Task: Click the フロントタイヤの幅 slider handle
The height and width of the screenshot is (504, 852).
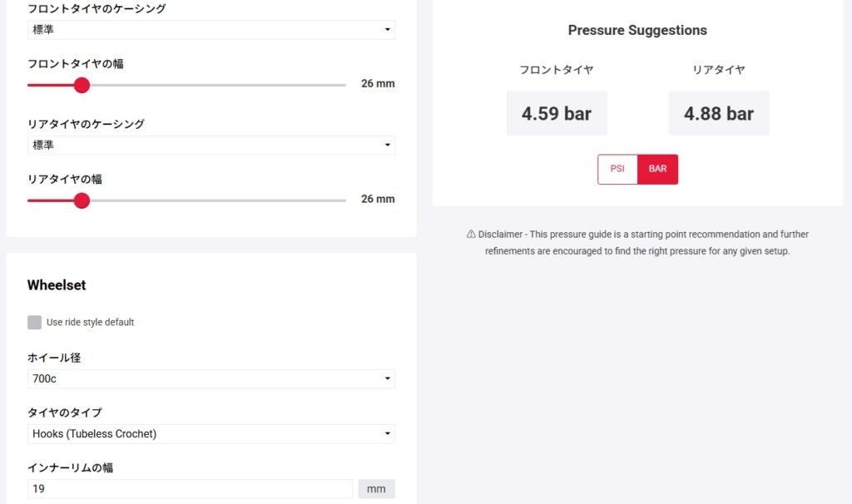Action: 82,85
